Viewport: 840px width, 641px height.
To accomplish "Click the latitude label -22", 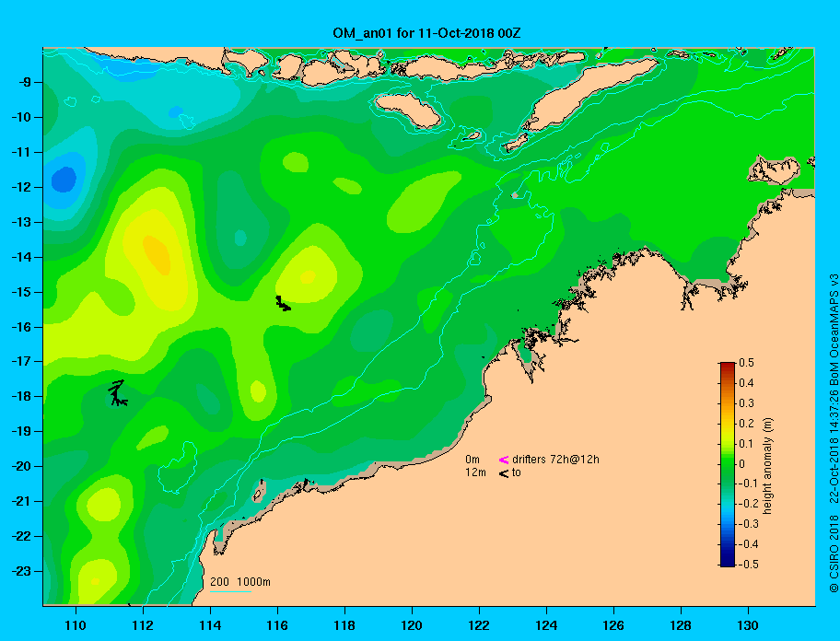I will (21, 536).
